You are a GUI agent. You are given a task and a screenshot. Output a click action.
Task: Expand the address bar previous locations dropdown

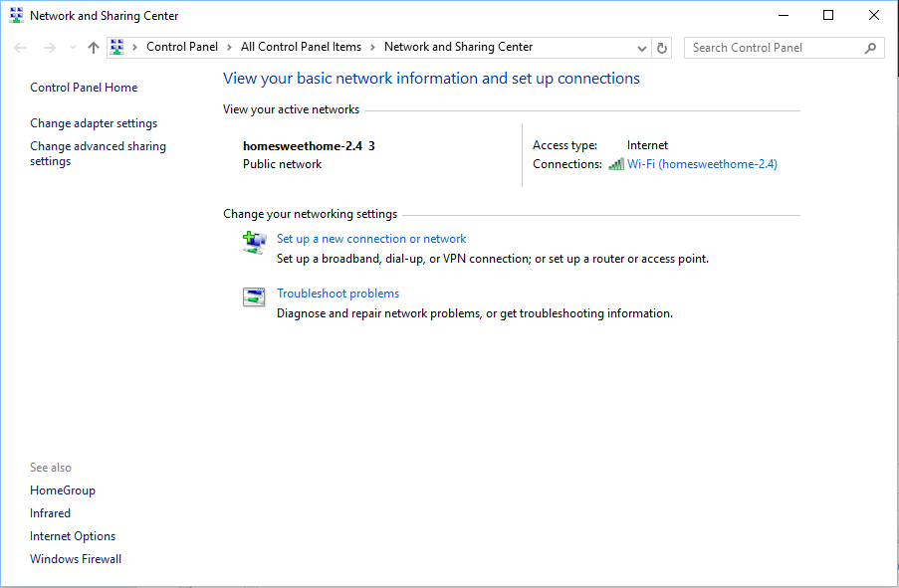(642, 48)
